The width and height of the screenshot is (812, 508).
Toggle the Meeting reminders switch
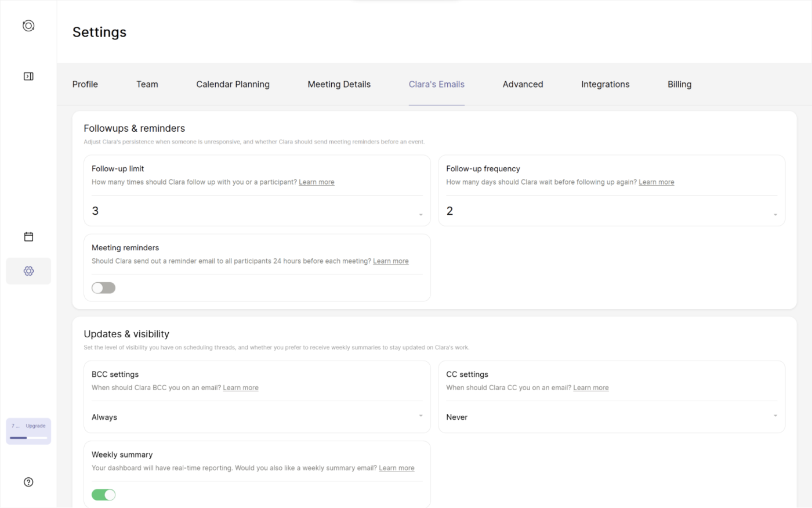104,288
